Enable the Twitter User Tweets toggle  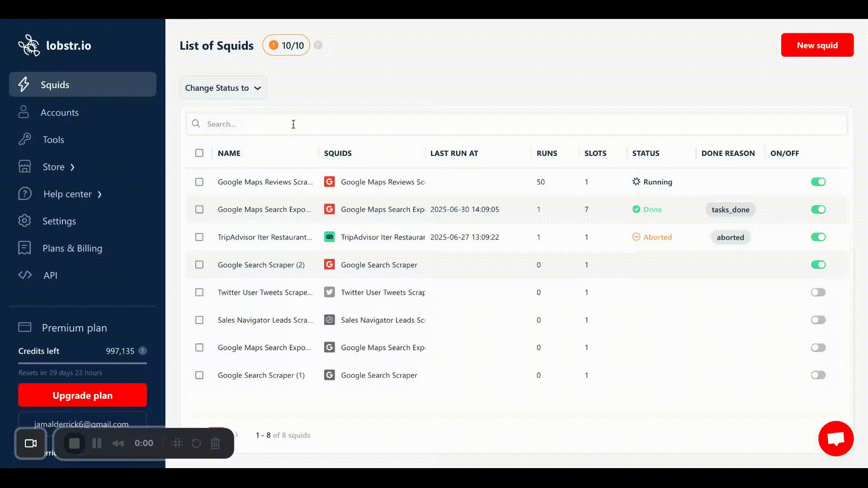point(818,292)
